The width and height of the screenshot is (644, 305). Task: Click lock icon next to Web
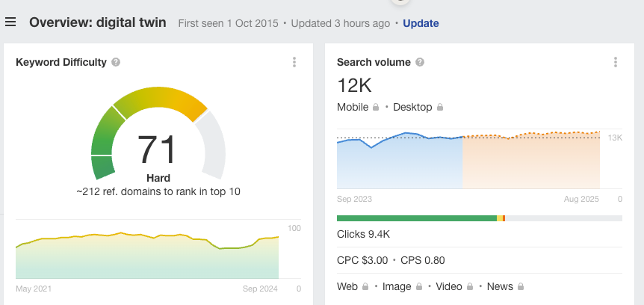(365, 286)
